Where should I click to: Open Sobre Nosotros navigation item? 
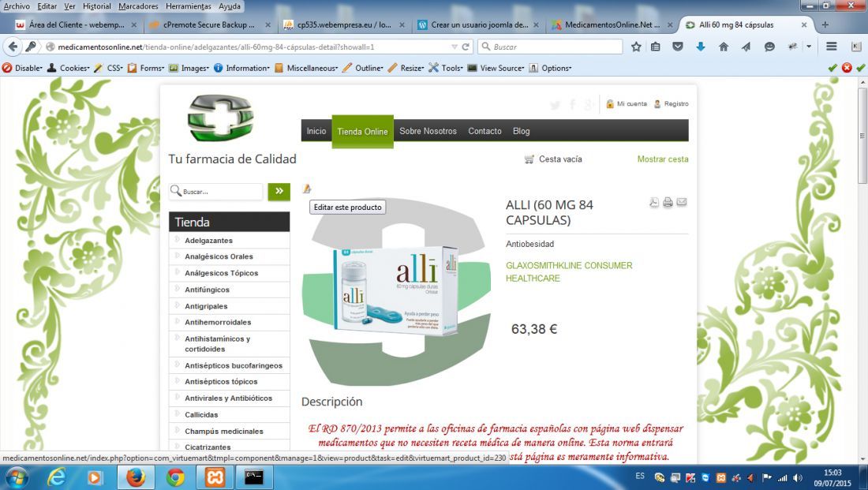pos(428,131)
